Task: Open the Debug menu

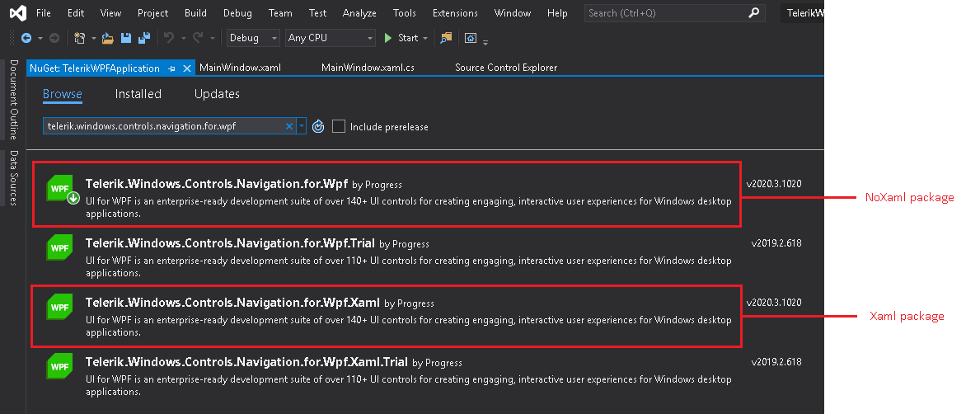Action: 237,13
